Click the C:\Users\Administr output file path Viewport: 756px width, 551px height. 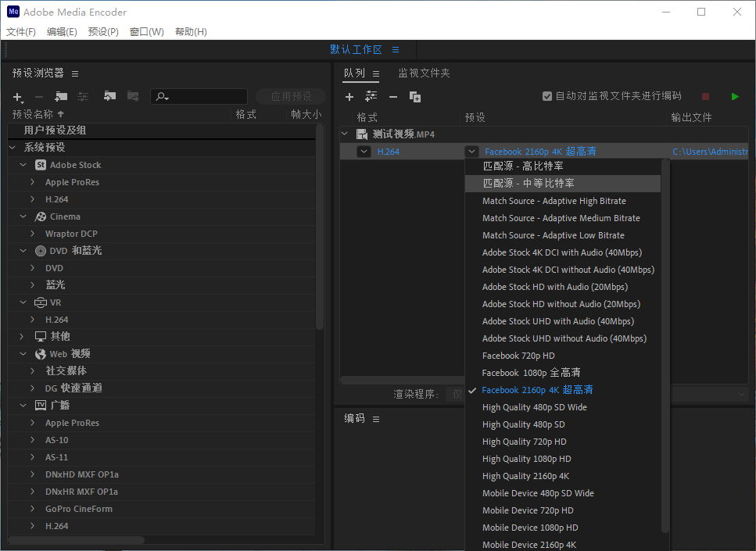(710, 152)
